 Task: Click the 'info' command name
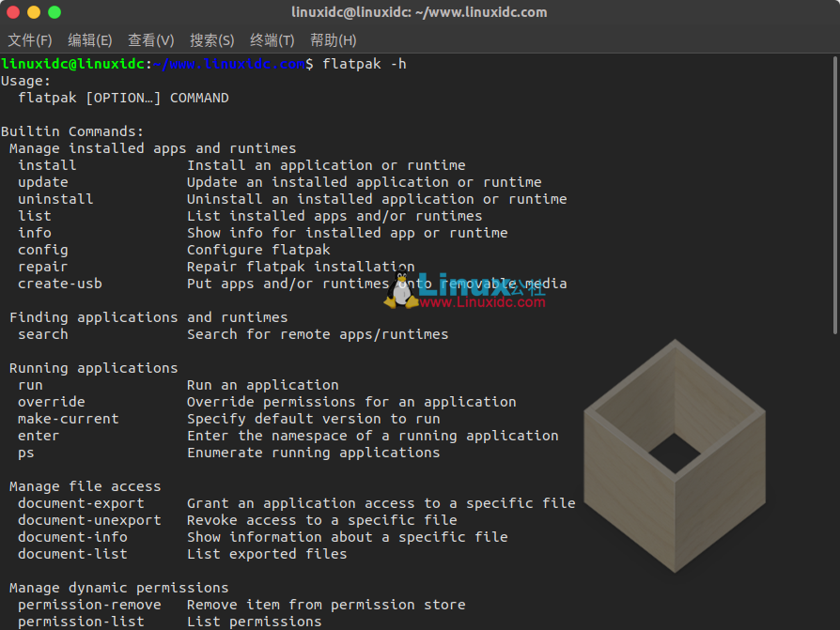tap(35, 233)
